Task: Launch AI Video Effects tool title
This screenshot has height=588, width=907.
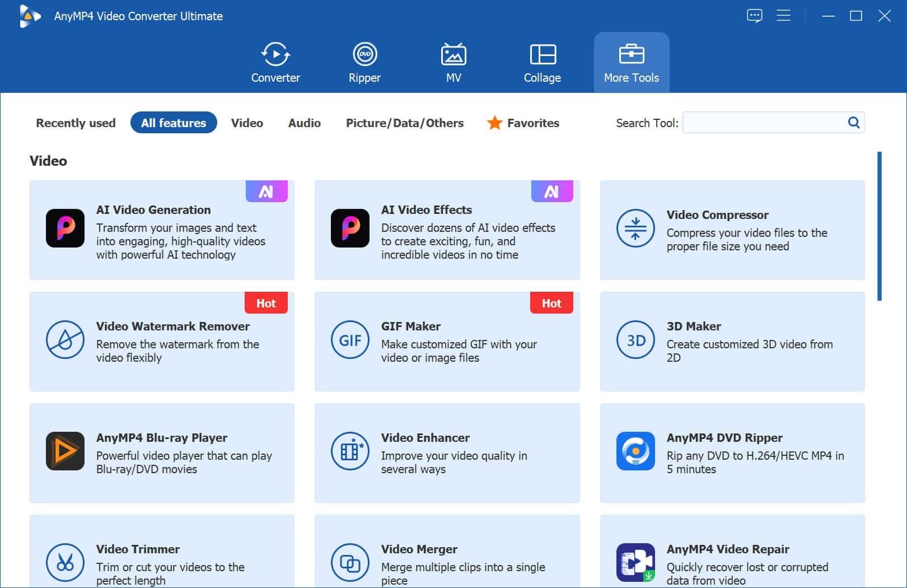Action: (427, 209)
